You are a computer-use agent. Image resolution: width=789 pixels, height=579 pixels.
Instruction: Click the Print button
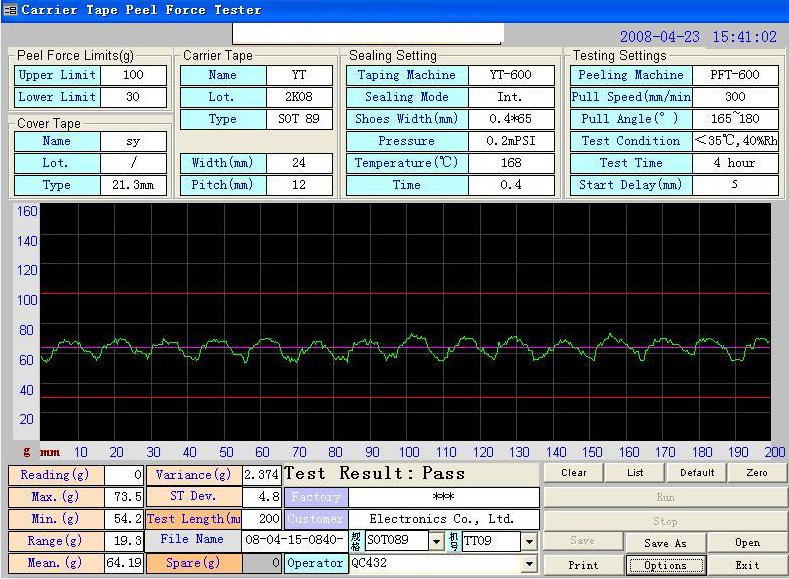(583, 565)
